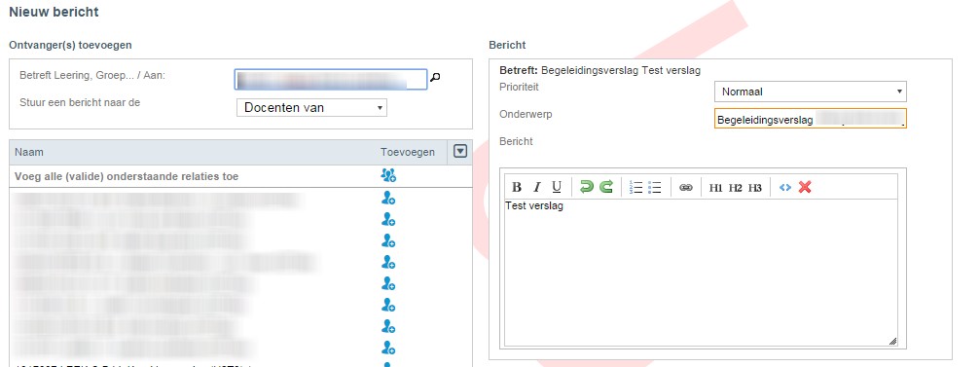Viewport: 980px width, 367px height.
Task: Click the resize grip of the message editor
Action: pyautogui.click(x=892, y=342)
